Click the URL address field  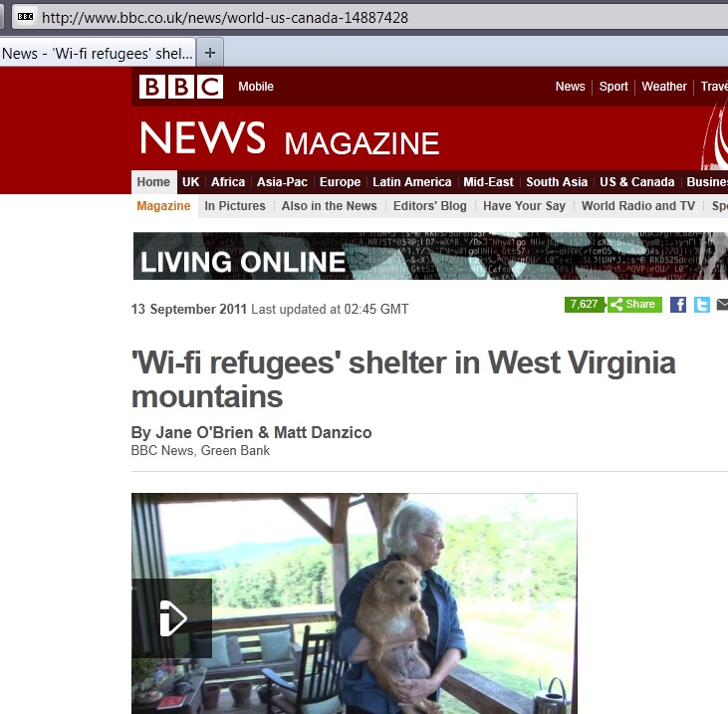(x=371, y=17)
